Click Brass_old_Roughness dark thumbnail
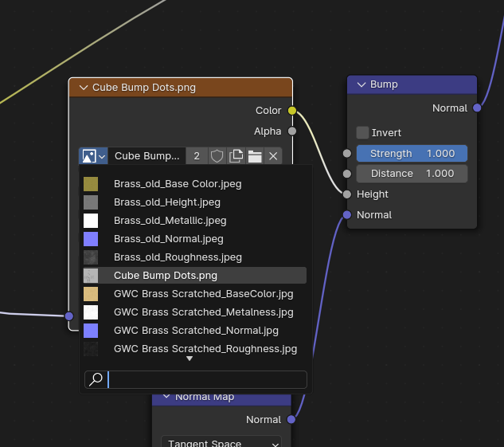The width and height of the screenshot is (504, 447). click(x=91, y=257)
